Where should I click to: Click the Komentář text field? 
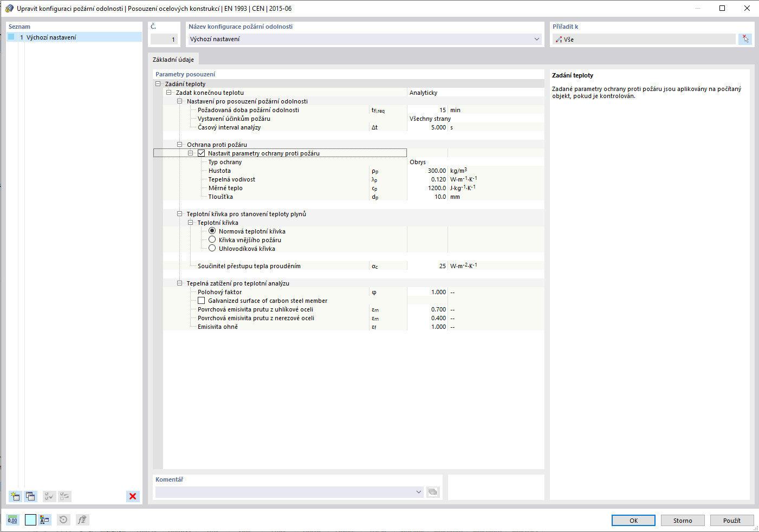(x=284, y=492)
